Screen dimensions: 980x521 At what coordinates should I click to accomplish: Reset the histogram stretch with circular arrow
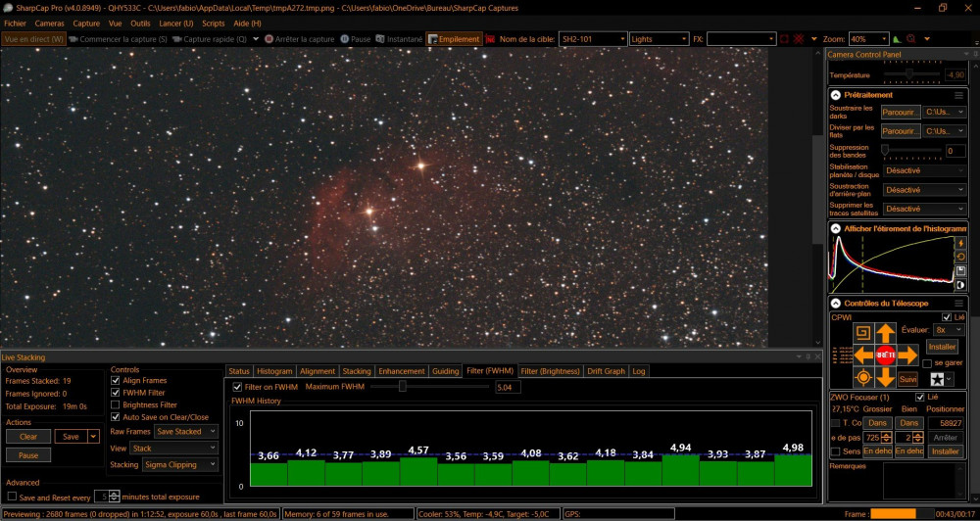pyautogui.click(x=960, y=257)
